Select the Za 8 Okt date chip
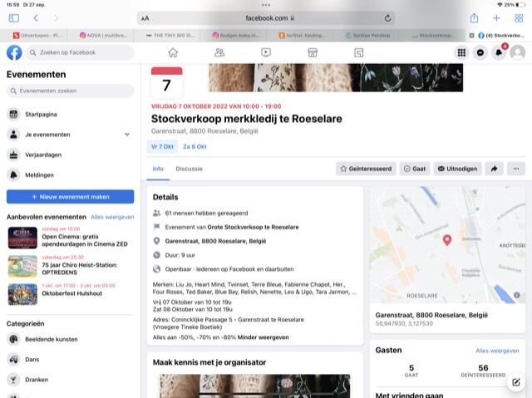This screenshot has width=532, height=398. 195,147
